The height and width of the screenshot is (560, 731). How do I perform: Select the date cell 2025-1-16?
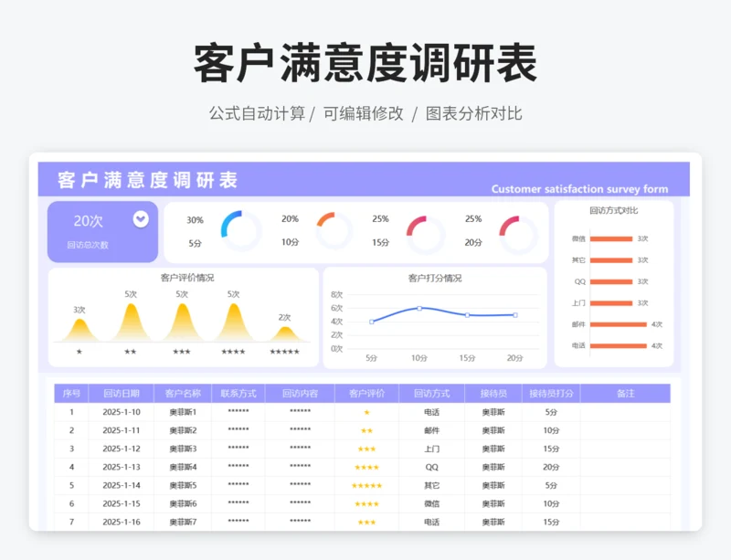pyautogui.click(x=122, y=523)
